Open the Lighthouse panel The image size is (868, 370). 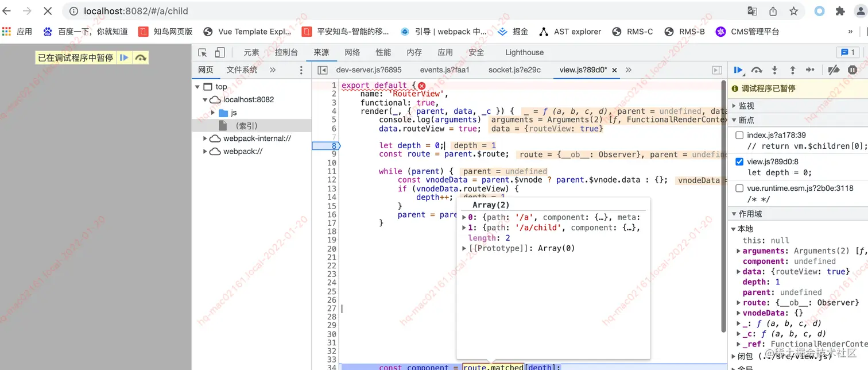click(x=524, y=52)
